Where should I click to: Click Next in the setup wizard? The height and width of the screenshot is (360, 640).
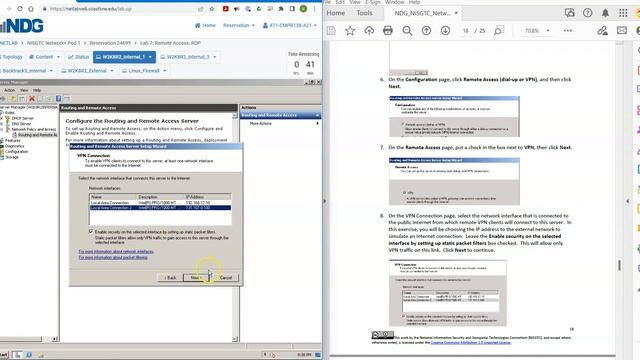click(196, 278)
